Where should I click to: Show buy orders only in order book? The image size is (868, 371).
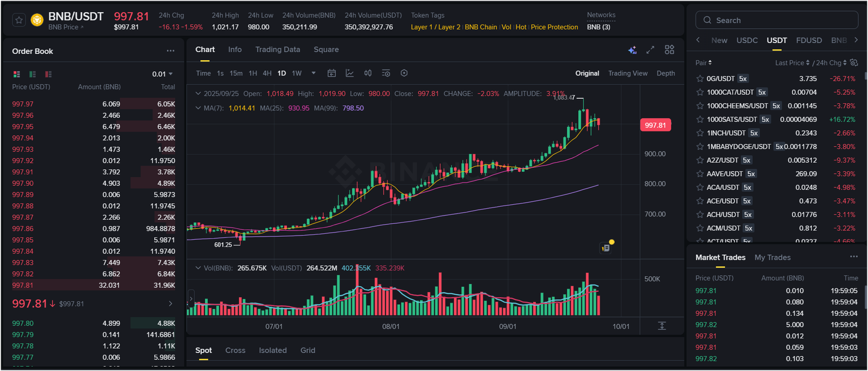(33, 74)
